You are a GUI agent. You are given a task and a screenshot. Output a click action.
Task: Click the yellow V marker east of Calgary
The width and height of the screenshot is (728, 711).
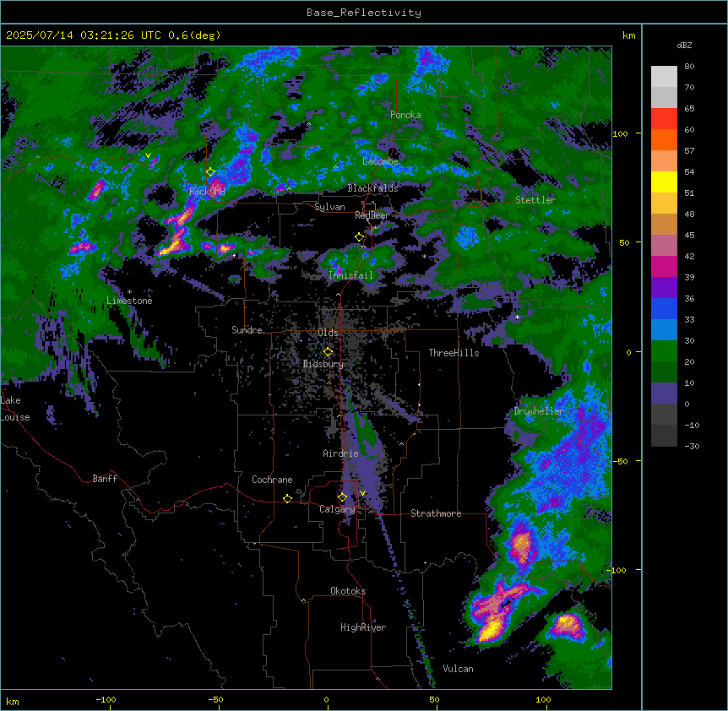coord(362,493)
